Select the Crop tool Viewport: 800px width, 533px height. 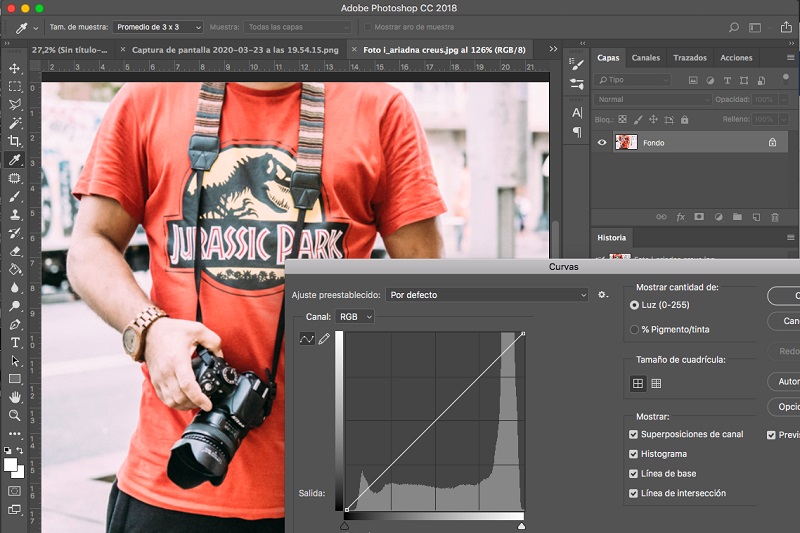(x=14, y=141)
